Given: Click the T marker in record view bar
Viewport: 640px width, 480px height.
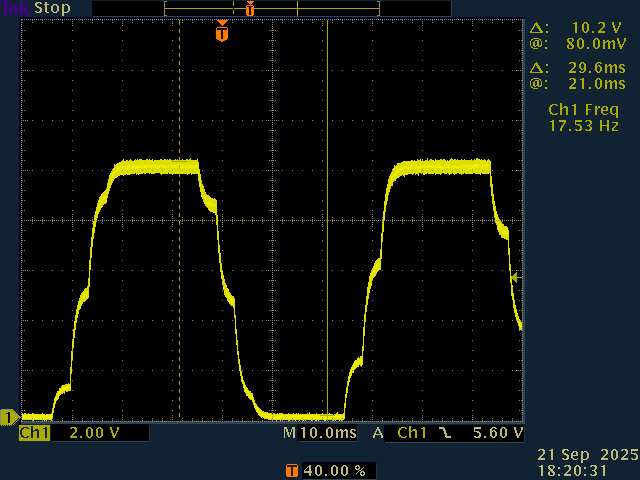Looking at the screenshot, I should point(250,8).
